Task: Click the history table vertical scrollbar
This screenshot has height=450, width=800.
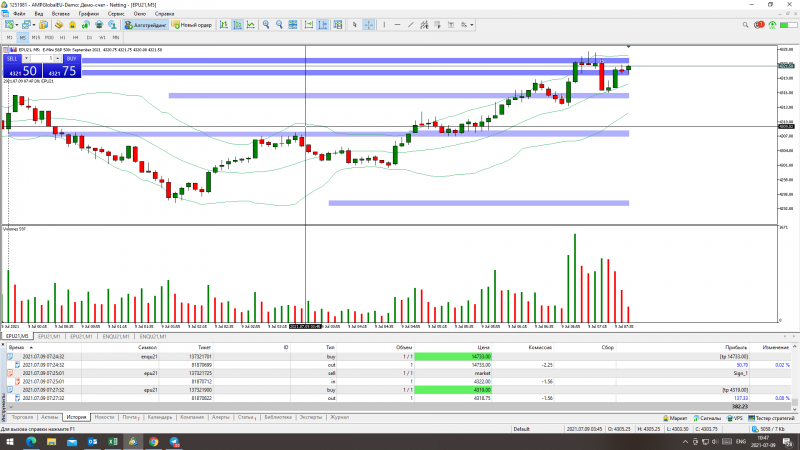Action: coord(794,378)
